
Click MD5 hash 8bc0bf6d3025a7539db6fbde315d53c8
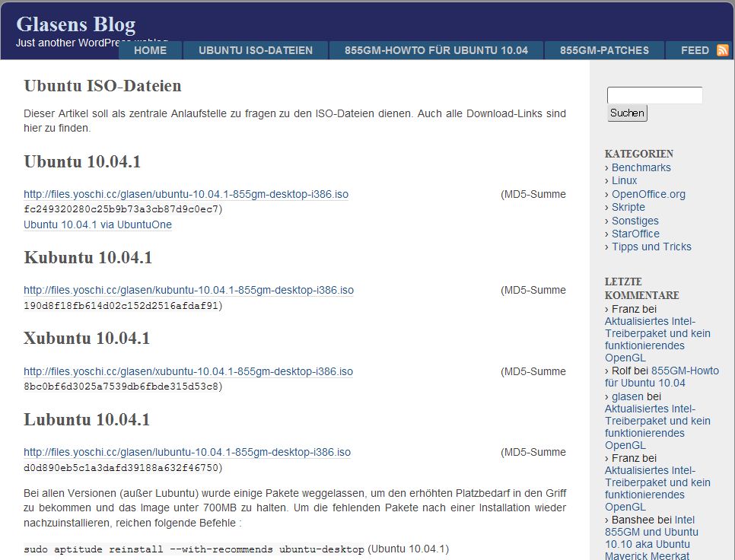121,387
